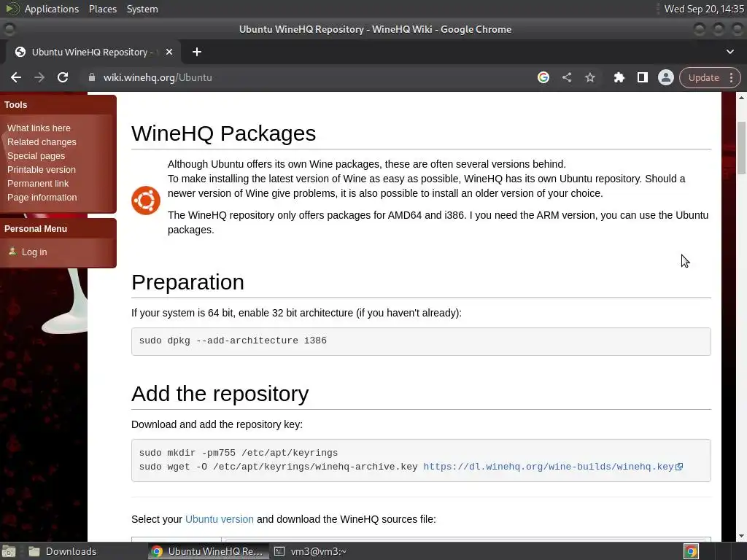Click the winehq.key download link

549,467
